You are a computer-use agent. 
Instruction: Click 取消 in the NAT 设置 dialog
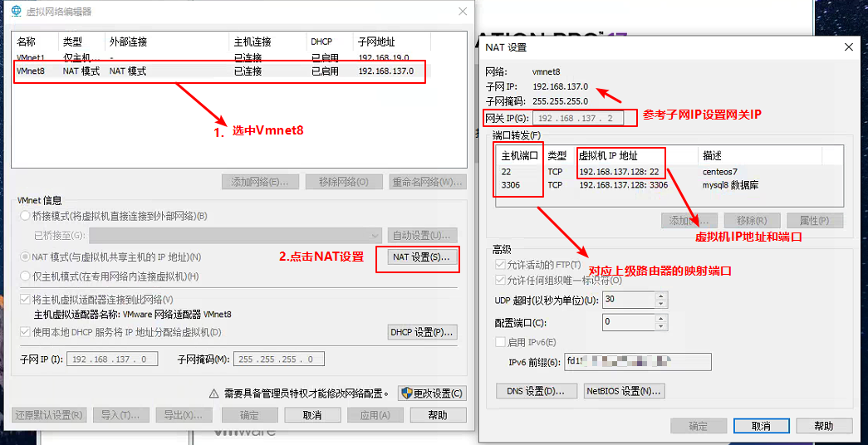(x=761, y=426)
